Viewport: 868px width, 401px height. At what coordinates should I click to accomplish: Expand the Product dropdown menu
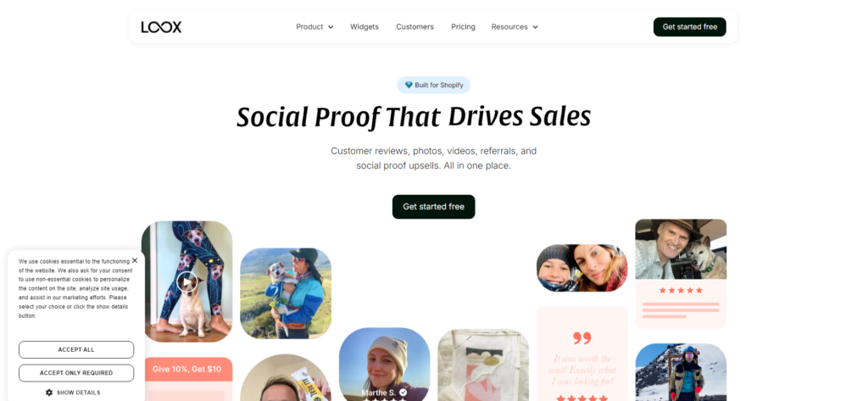pos(314,26)
